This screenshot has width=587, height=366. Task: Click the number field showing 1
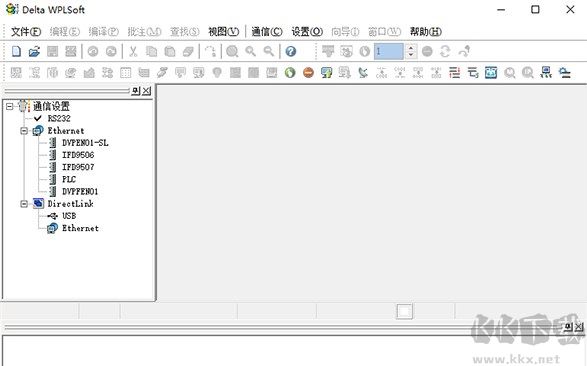(x=389, y=51)
